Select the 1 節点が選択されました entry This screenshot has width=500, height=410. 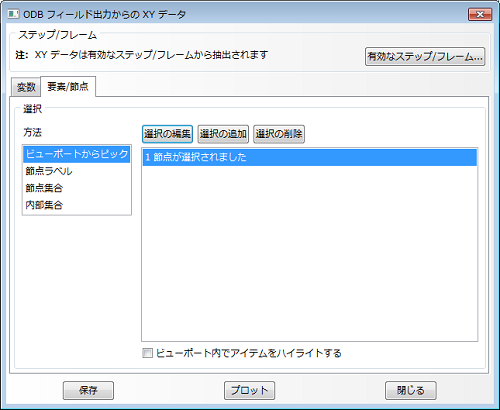[x=310, y=157]
